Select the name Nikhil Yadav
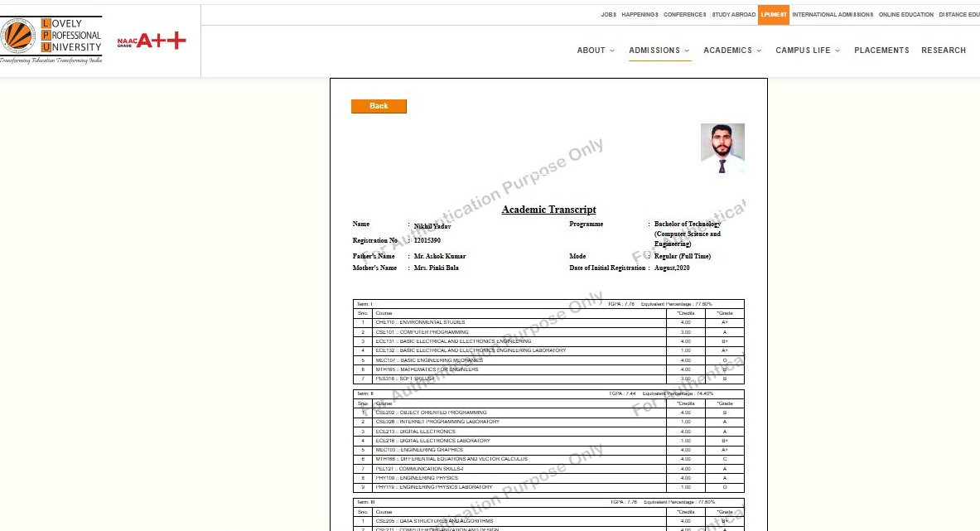 point(432,226)
